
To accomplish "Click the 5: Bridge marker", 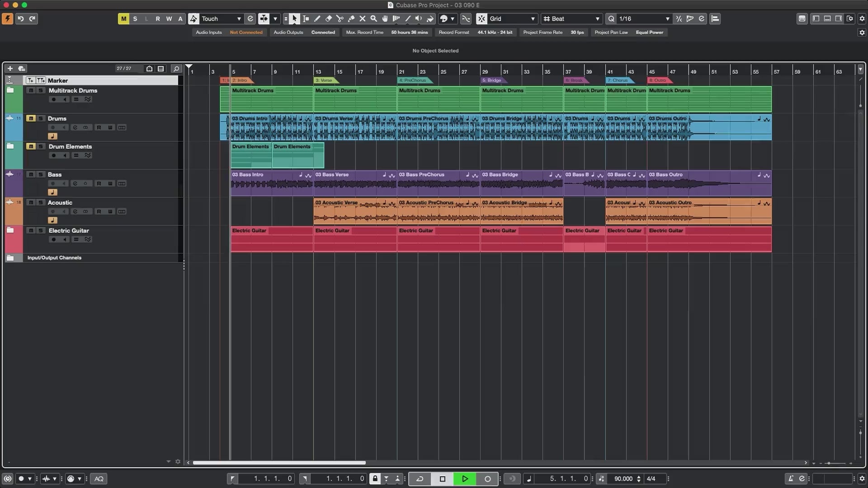I will [x=493, y=80].
